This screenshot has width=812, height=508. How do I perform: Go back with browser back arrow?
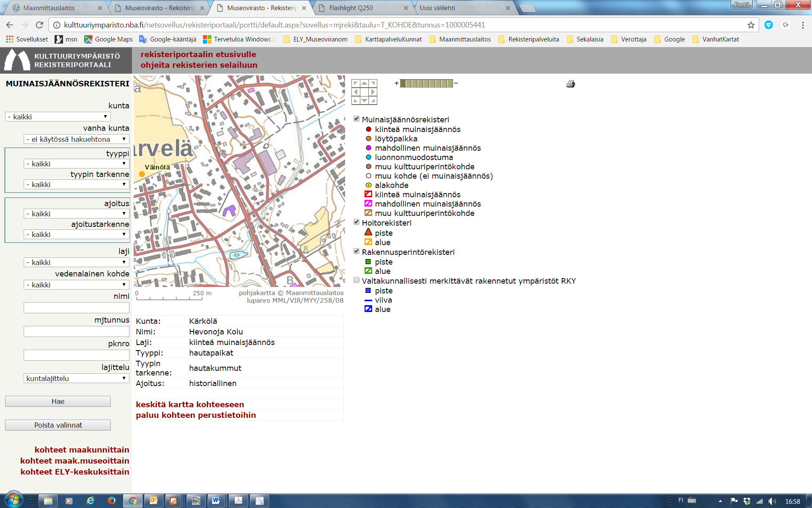pos(10,25)
